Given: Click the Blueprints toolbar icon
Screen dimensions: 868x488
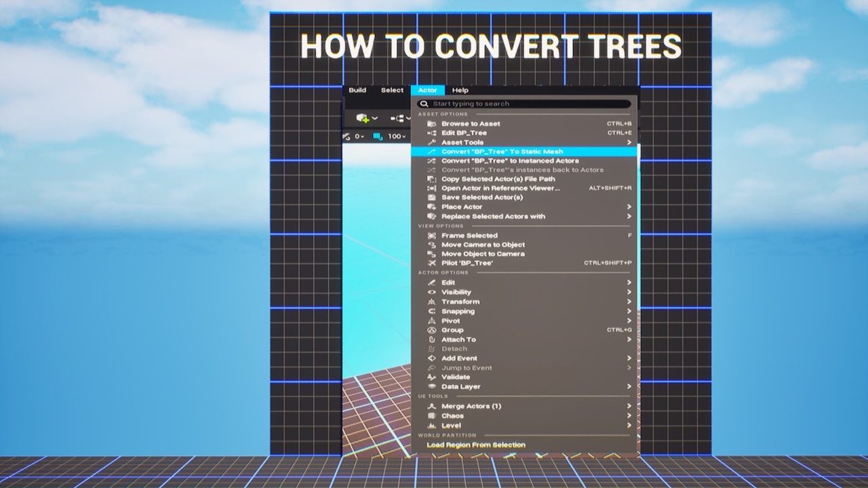Looking at the screenshot, I should coord(397,119).
